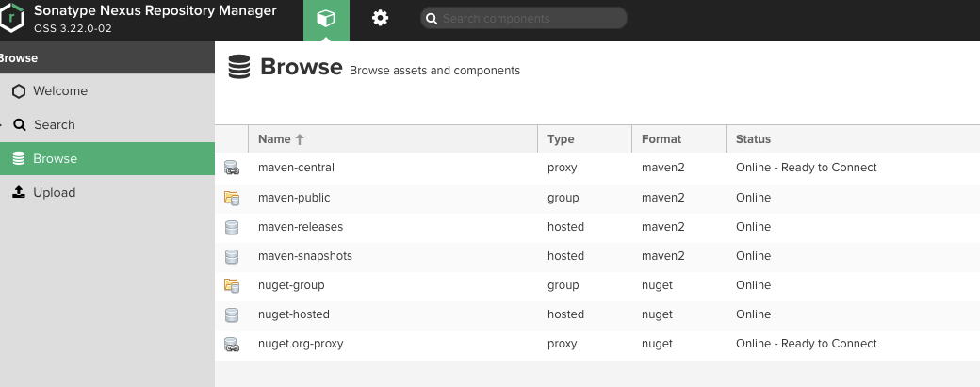The image size is (980, 387).
Task: Click maven-central's Online - Ready to Connect status
Action: pos(807,168)
